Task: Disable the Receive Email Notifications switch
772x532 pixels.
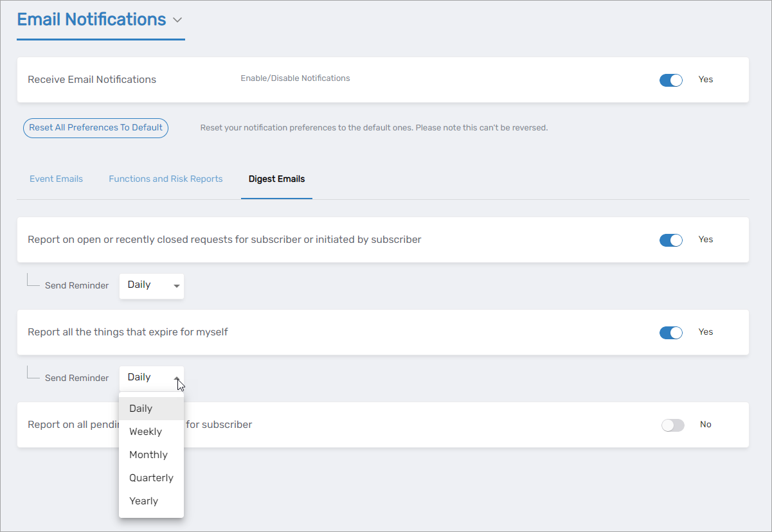Action: [x=670, y=80]
